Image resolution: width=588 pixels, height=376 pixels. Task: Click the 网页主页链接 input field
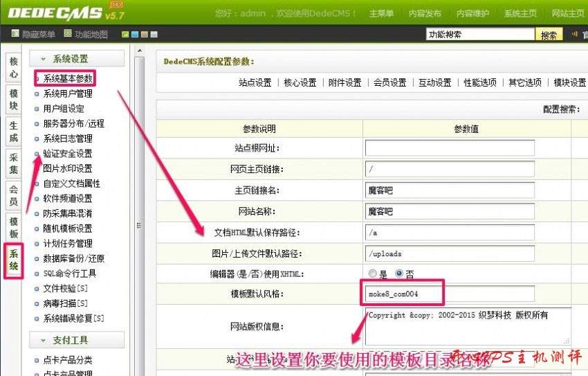pos(450,169)
